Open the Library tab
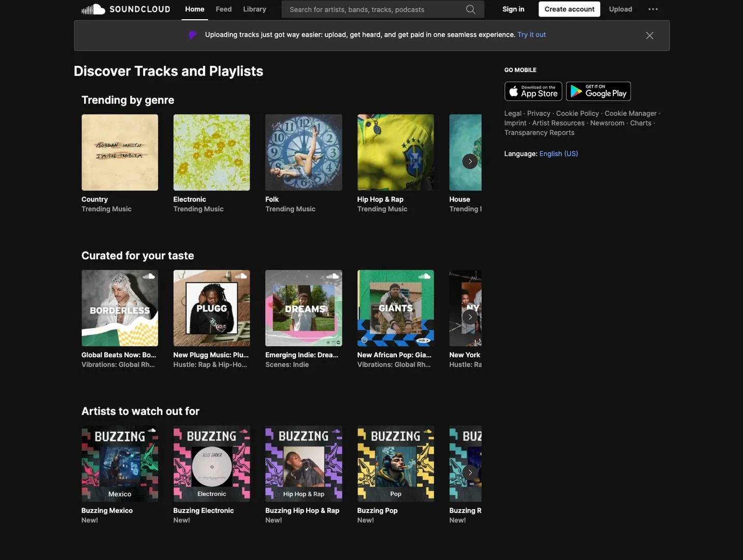The width and height of the screenshot is (743, 560). pos(254,9)
